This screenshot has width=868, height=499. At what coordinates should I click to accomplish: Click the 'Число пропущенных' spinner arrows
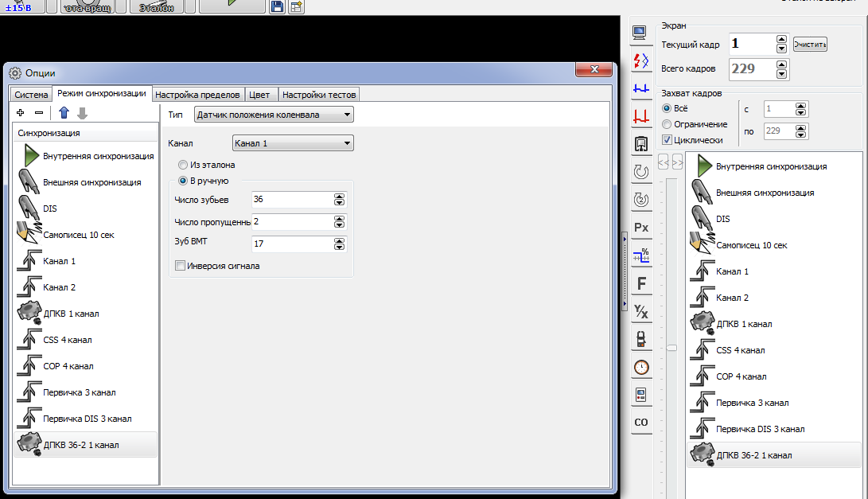(x=340, y=221)
